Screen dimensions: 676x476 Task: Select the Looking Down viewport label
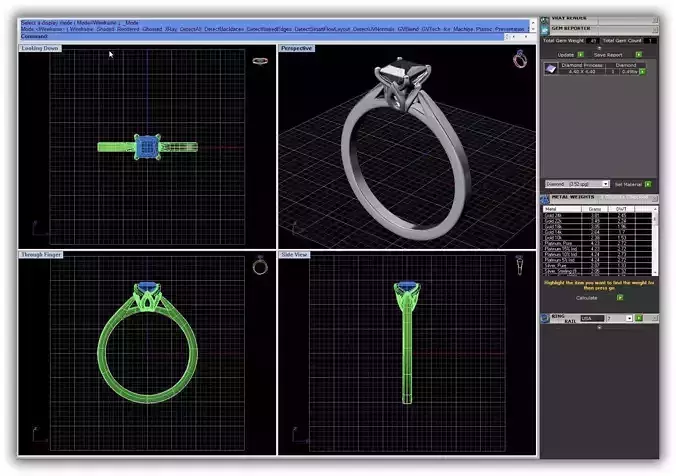(x=40, y=48)
